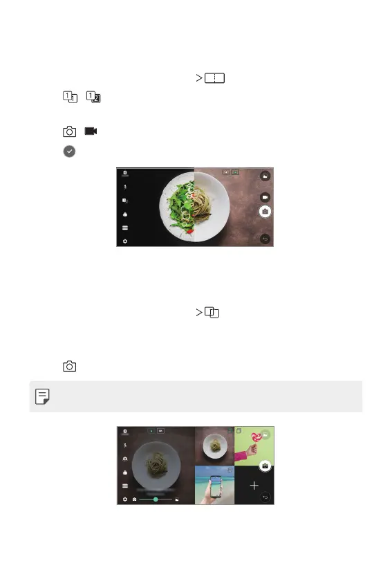Image resolution: width=392 pixels, height=588 pixels.
Task: Select the split-screen mode icon beside the chevron
Action: 215,78
